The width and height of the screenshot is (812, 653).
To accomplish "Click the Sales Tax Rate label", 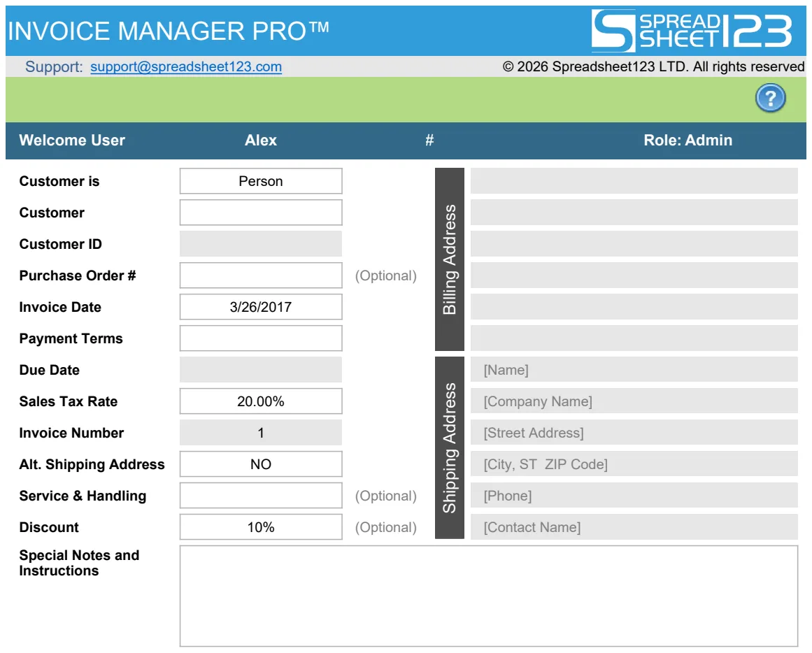I will pos(69,401).
